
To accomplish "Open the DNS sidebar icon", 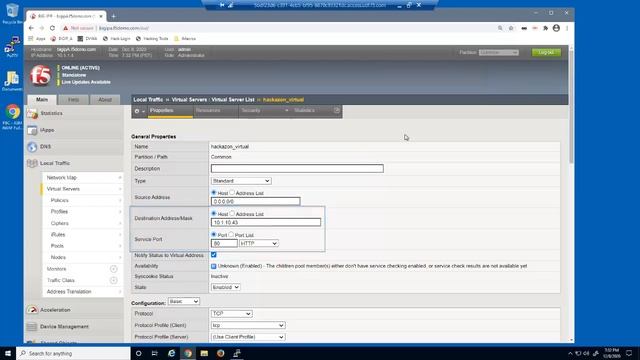I will 32,147.
